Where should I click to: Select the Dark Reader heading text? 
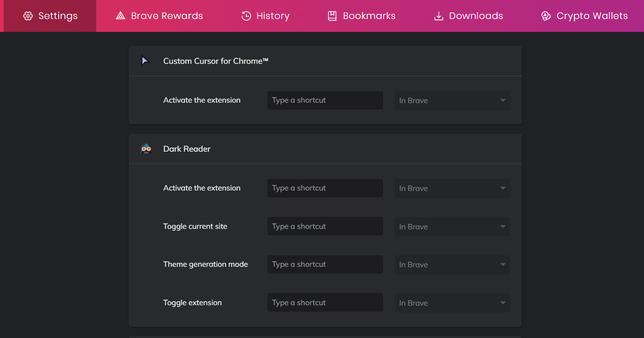click(x=187, y=149)
